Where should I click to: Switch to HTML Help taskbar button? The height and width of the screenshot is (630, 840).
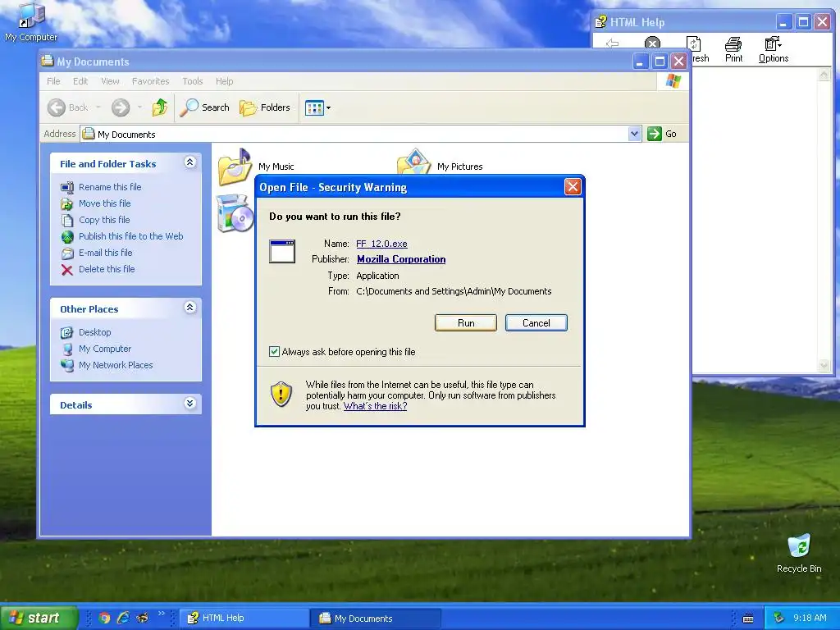[x=244, y=619]
